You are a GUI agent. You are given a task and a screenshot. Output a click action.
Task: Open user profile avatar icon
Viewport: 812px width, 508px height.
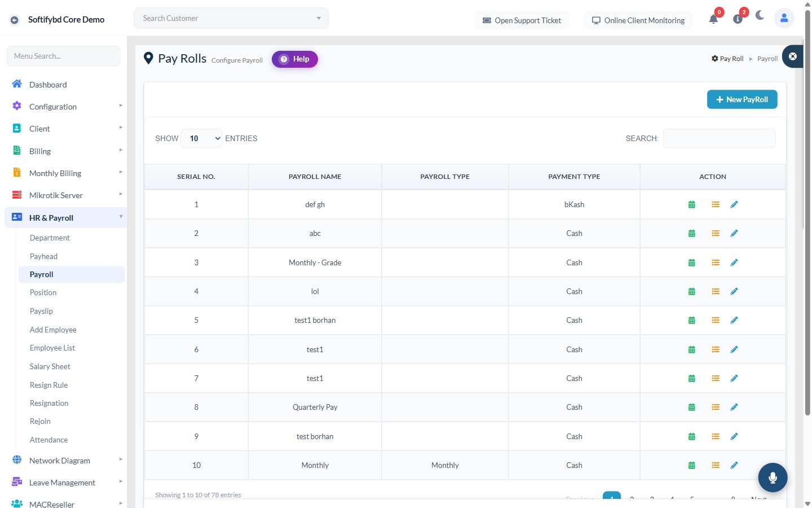[x=784, y=18]
